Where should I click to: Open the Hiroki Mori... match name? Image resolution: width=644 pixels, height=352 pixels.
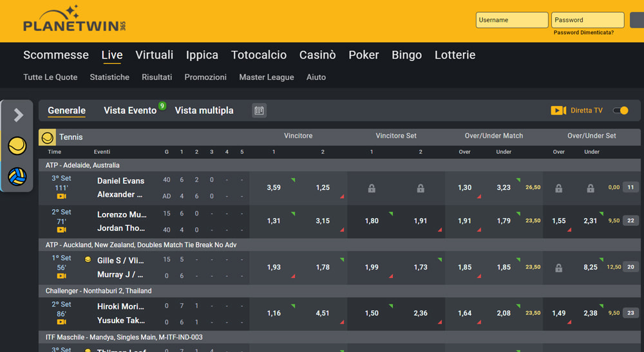120,306
